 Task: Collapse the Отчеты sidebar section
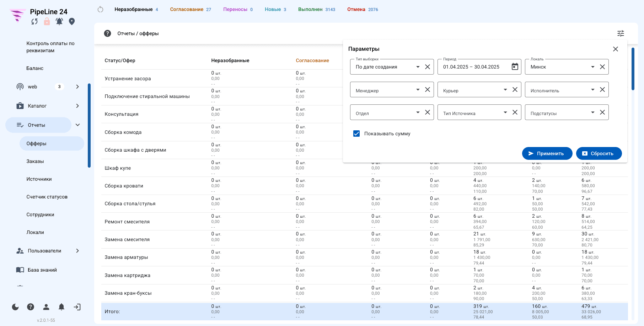click(x=77, y=125)
